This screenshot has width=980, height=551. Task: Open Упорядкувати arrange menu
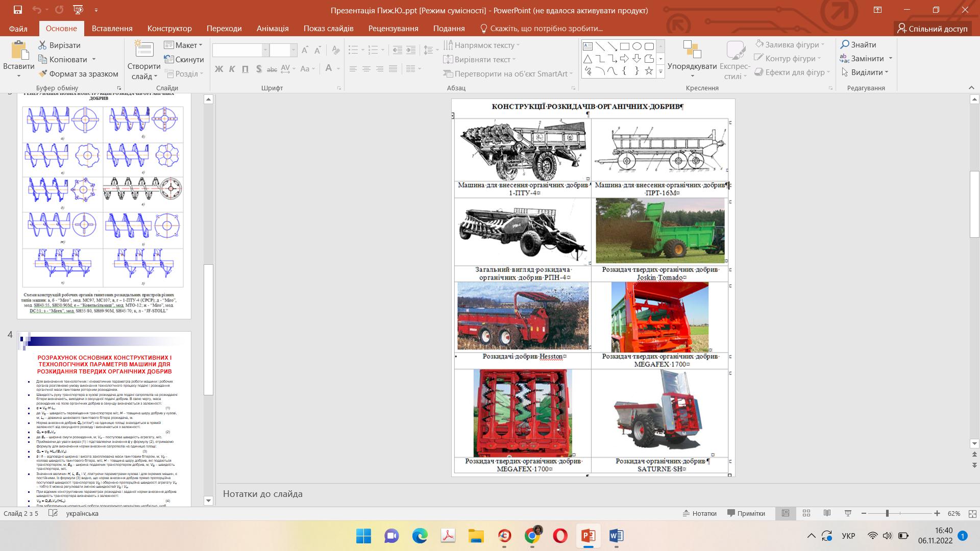pyautogui.click(x=692, y=59)
